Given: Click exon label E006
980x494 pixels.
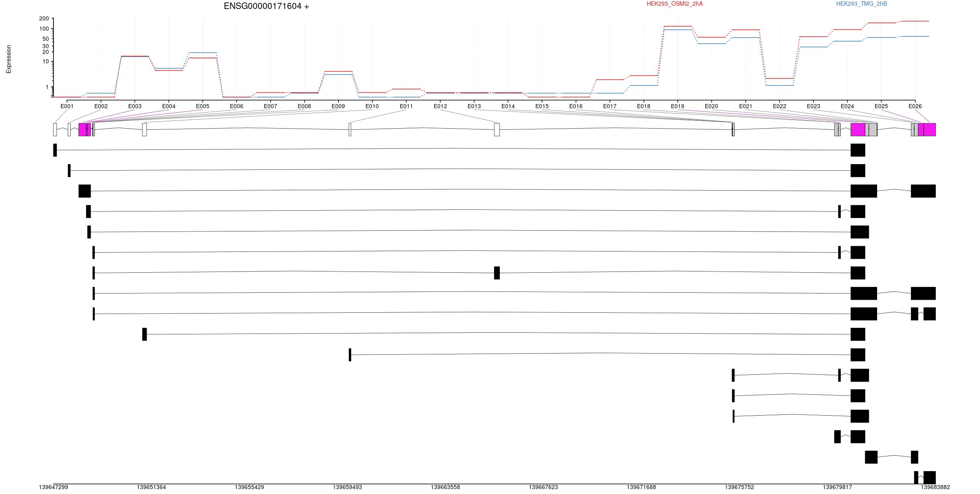Looking at the screenshot, I should coord(236,106).
